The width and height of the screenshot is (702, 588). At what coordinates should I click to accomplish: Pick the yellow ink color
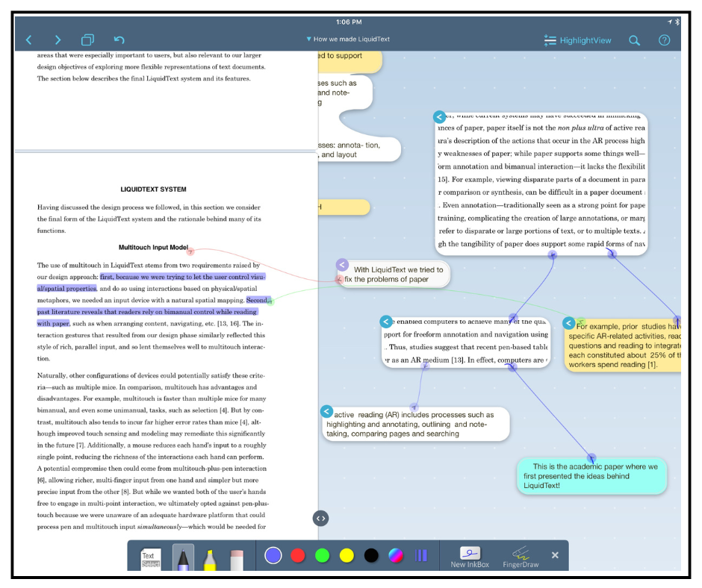(347, 555)
